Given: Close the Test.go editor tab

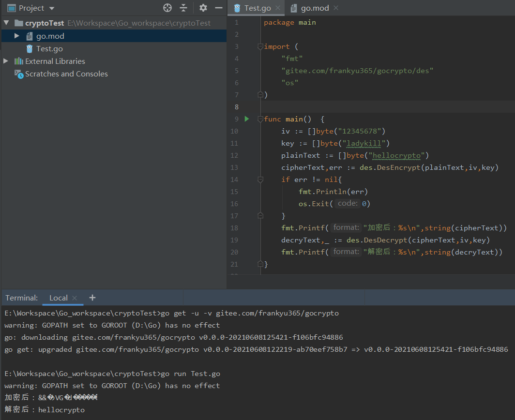Looking at the screenshot, I should 278,8.
